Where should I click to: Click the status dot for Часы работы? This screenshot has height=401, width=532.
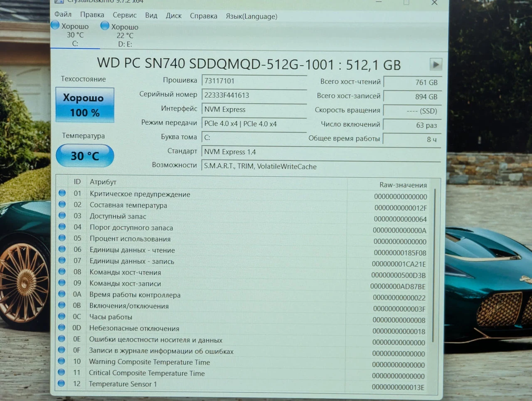pos(62,316)
